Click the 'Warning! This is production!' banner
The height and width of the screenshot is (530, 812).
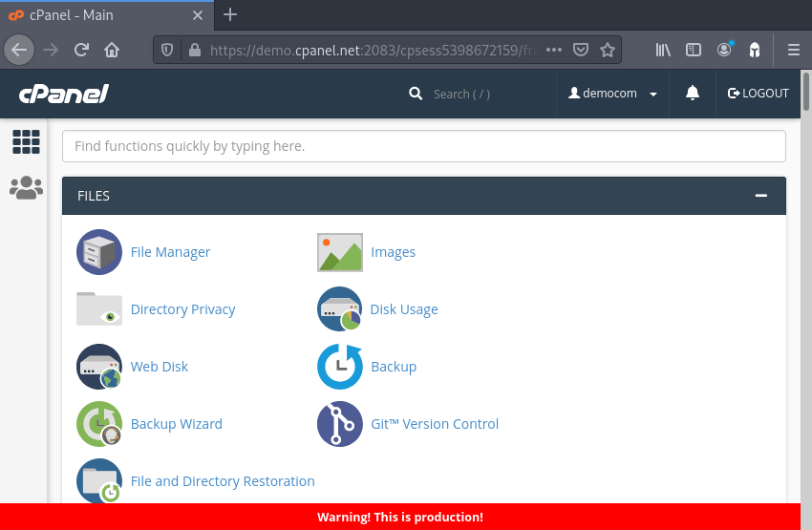point(399,517)
